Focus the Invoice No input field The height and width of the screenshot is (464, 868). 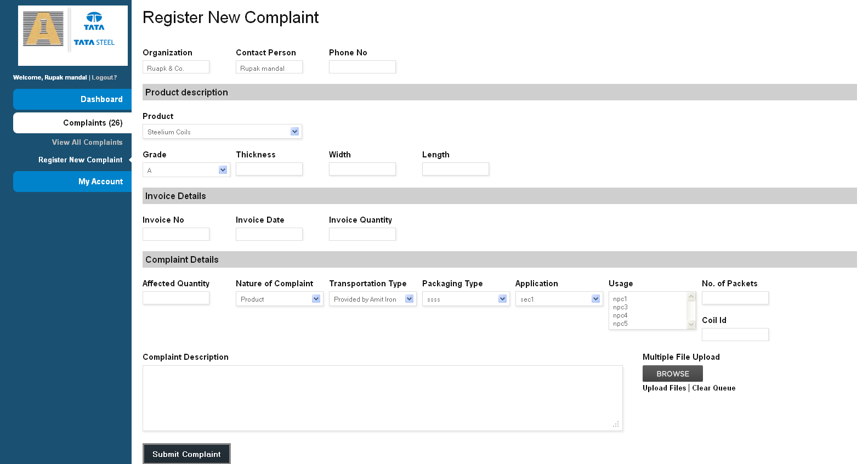click(175, 234)
